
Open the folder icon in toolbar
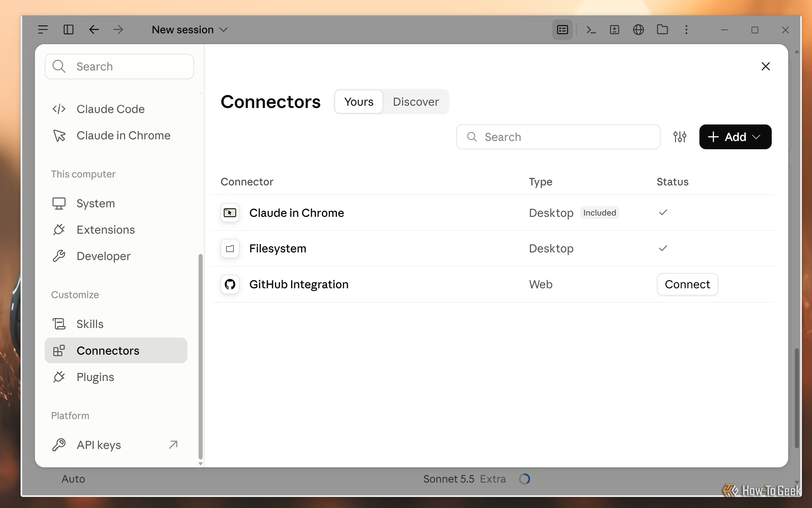[662, 30]
